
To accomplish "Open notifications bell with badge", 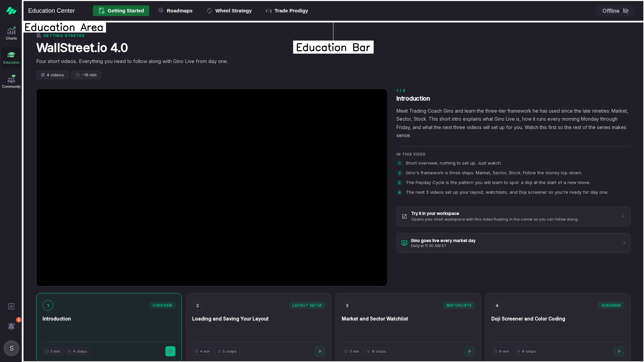I will [11, 326].
